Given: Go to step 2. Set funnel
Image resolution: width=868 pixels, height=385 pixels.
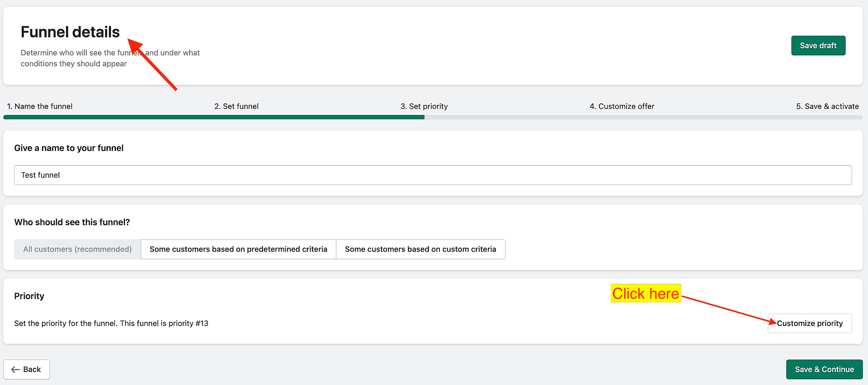Looking at the screenshot, I should click(x=236, y=107).
